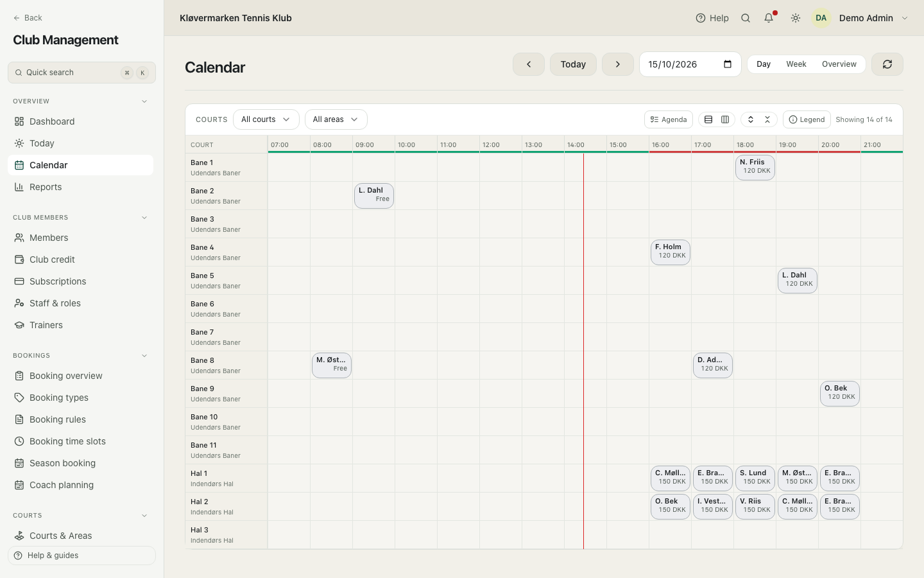
Task: Collapse the Courts sidebar section
Action: (144, 516)
